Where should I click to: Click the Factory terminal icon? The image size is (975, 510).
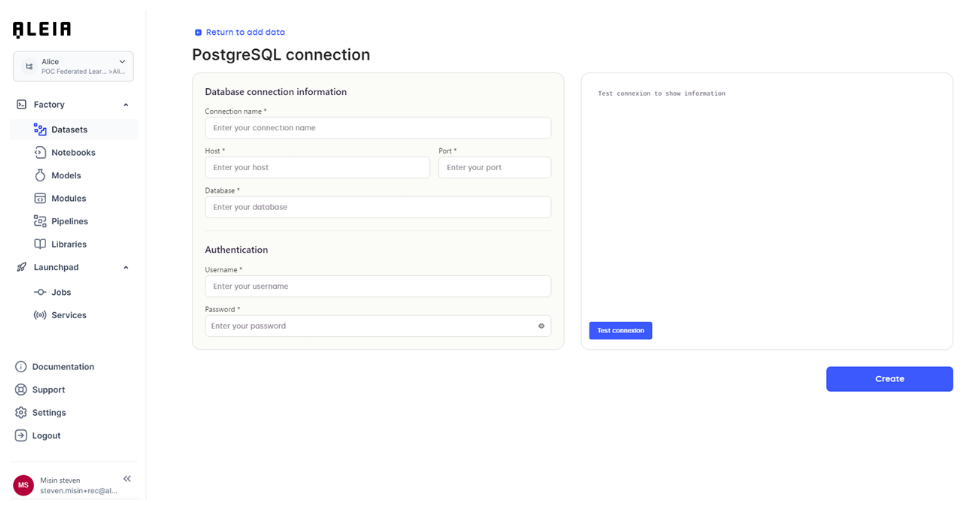[22, 104]
